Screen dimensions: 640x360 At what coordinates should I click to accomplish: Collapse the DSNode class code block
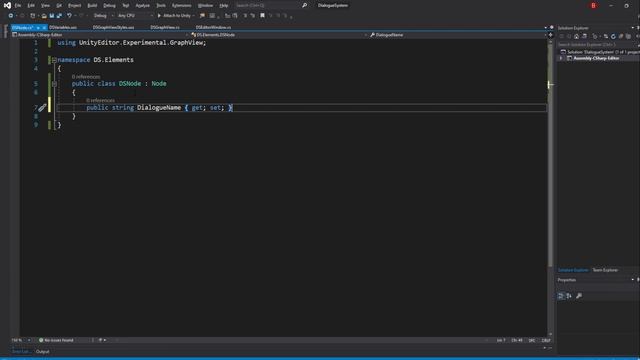(x=54, y=84)
